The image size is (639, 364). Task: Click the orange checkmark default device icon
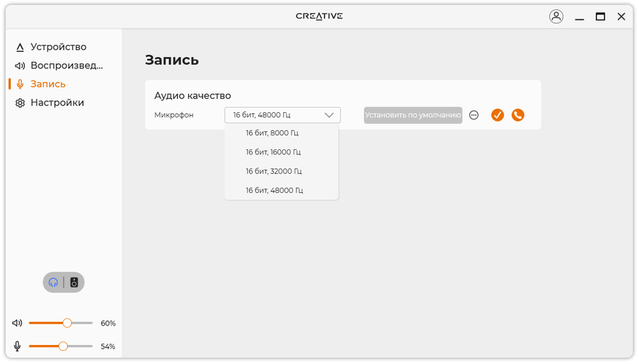pyautogui.click(x=498, y=115)
